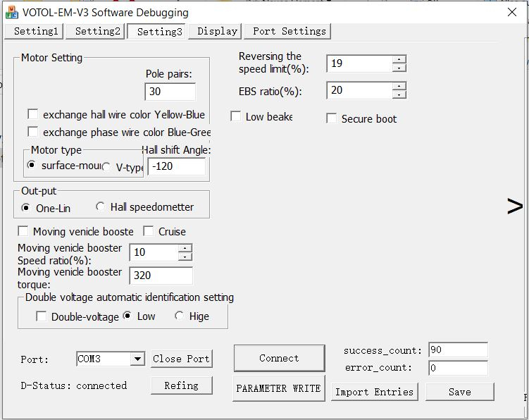Select V-type motor radio button
This screenshot has width=529, height=420.
pyautogui.click(x=106, y=167)
